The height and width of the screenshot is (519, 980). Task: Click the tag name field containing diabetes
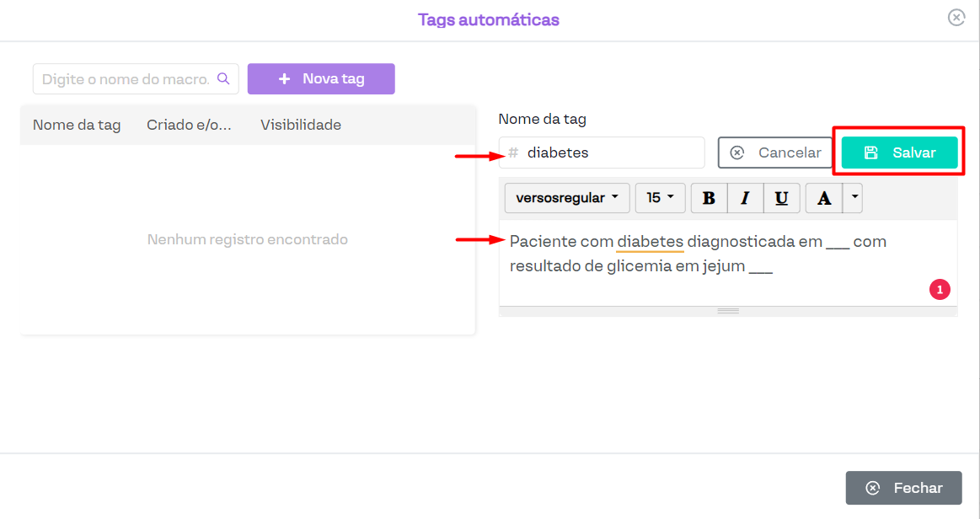tap(611, 152)
